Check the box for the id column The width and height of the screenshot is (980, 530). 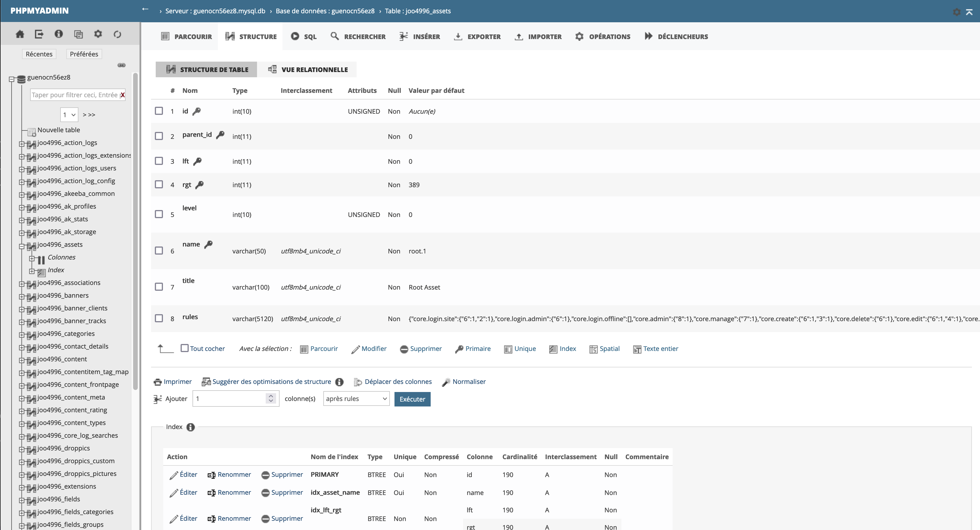pos(159,111)
